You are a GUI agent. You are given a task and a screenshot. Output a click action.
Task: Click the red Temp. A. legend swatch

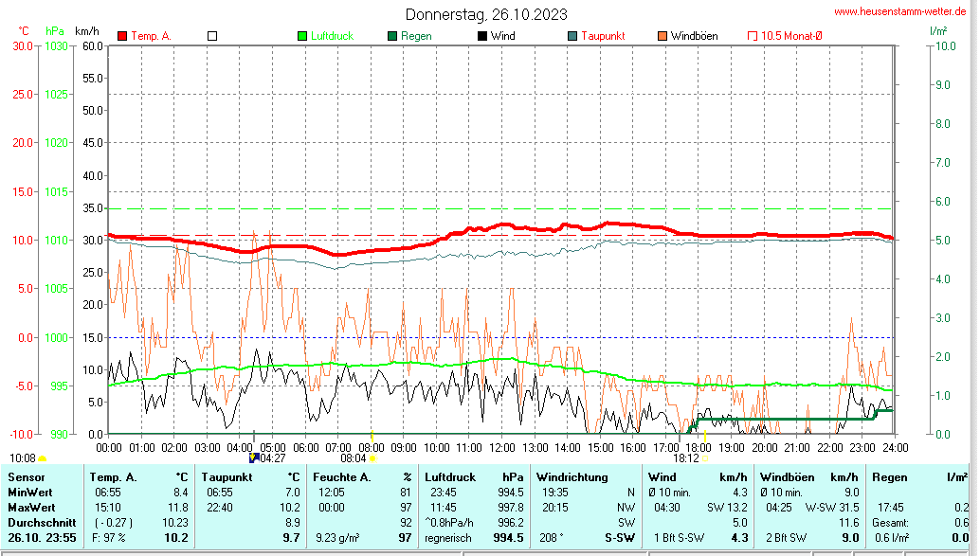click(122, 36)
